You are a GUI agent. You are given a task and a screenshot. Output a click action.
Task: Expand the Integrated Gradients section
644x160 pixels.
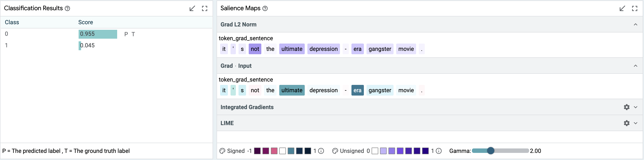coord(636,107)
